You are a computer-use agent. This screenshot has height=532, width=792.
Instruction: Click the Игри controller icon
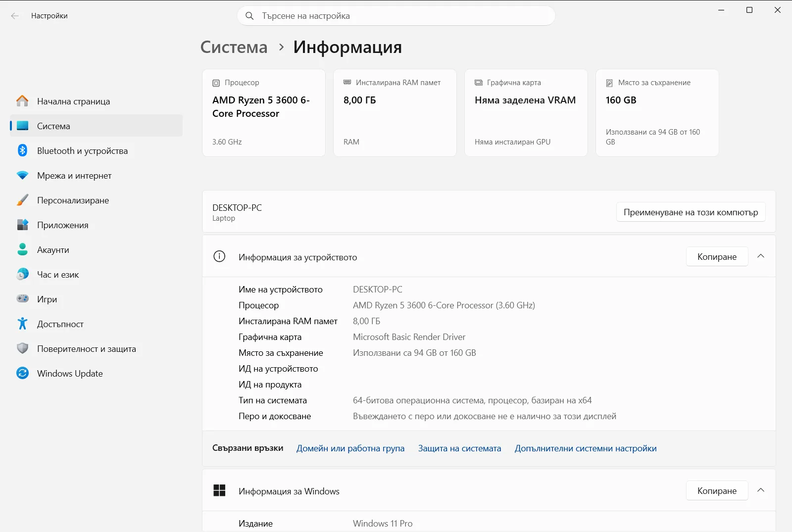click(x=22, y=299)
